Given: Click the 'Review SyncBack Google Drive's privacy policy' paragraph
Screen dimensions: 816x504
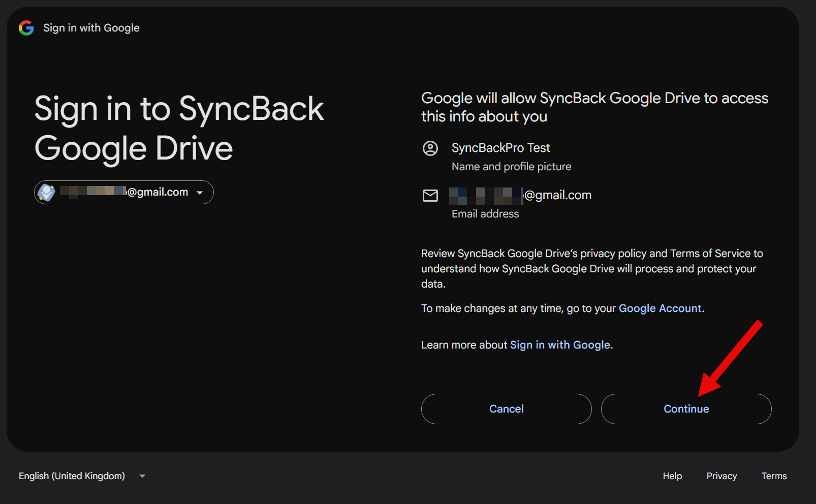Looking at the screenshot, I should pos(592,269).
